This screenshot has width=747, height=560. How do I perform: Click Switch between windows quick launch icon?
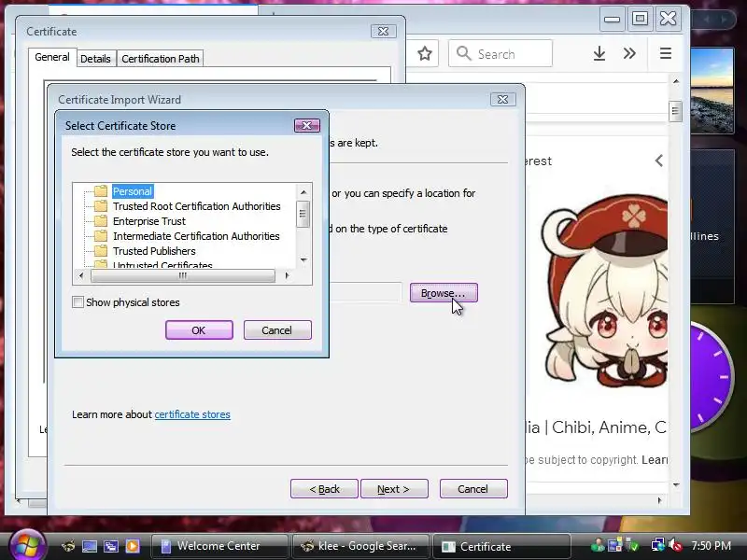(111, 546)
